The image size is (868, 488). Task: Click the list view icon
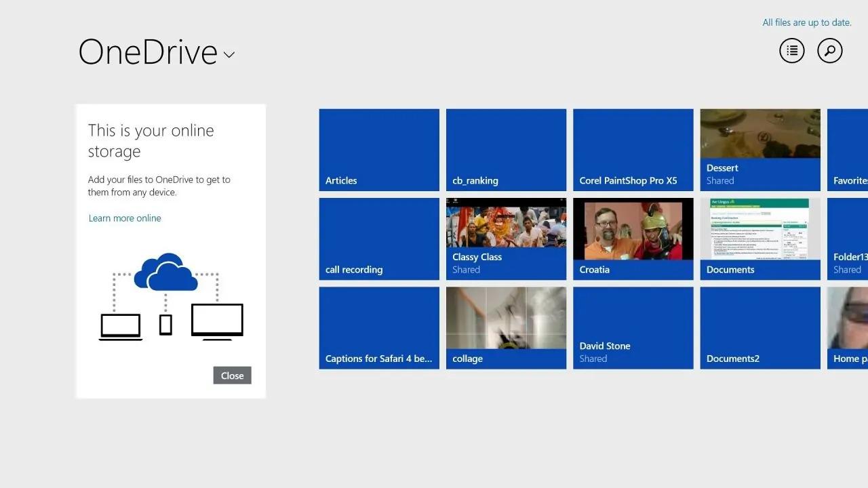(x=791, y=51)
